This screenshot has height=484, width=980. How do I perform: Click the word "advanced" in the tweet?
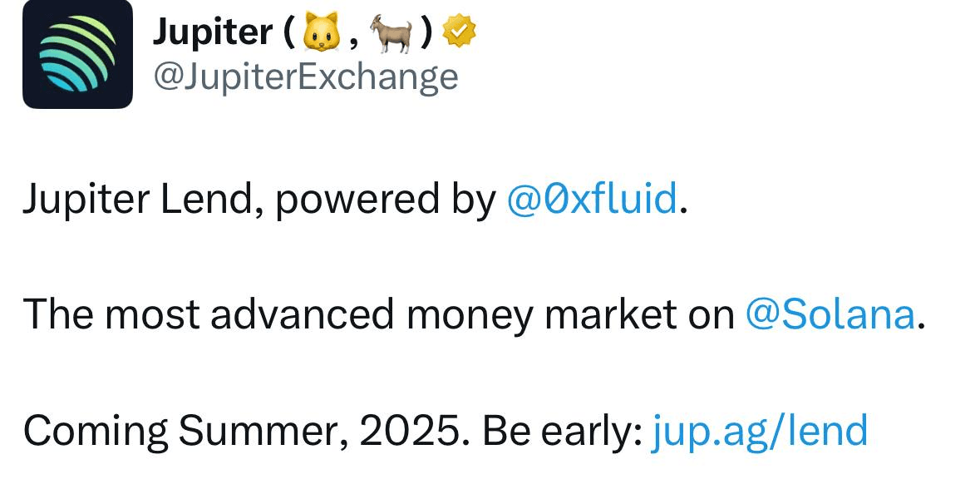303,315
